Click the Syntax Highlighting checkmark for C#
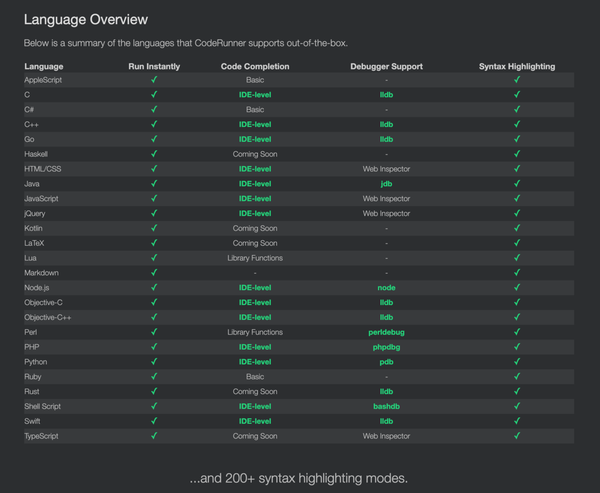The image size is (600, 493). point(517,109)
